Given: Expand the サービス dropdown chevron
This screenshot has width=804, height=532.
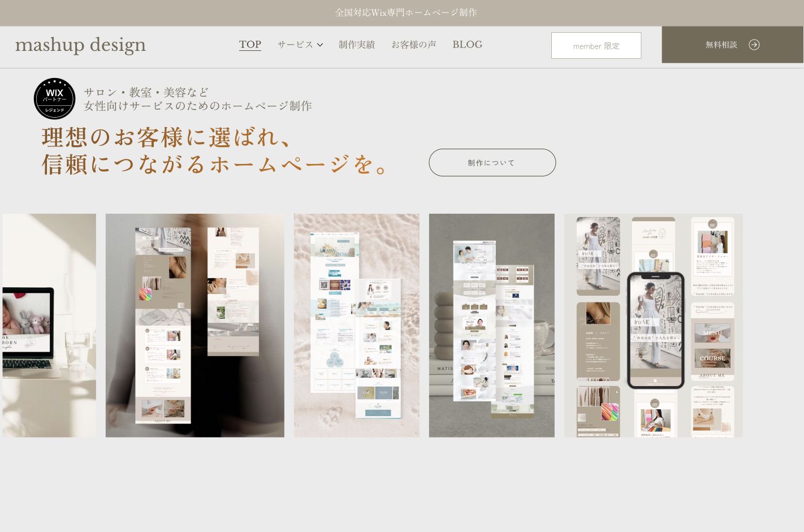Looking at the screenshot, I should point(320,45).
